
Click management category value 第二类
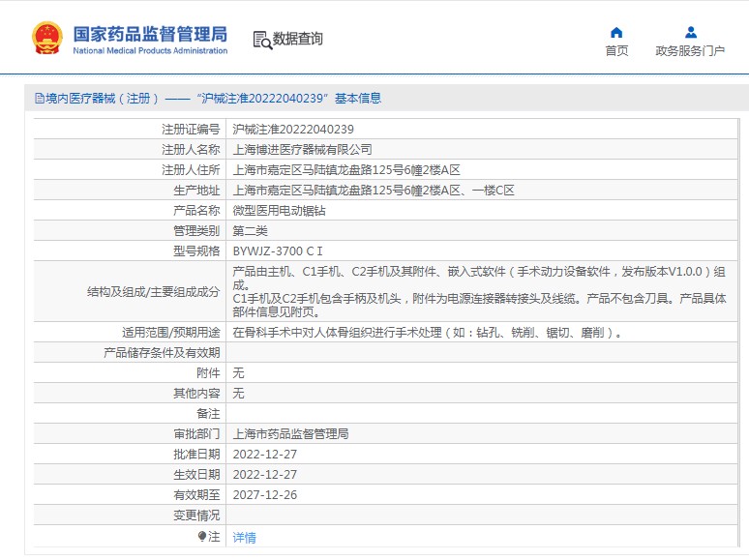(250, 231)
